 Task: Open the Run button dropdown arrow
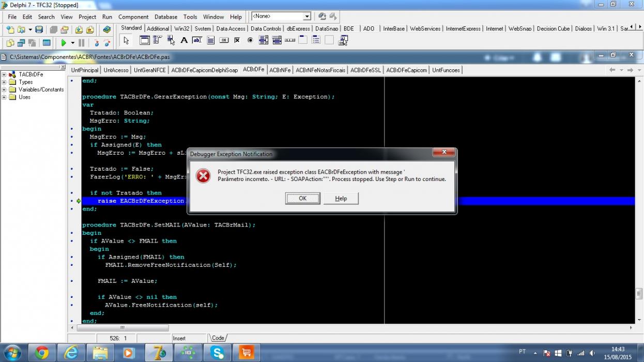[72, 43]
